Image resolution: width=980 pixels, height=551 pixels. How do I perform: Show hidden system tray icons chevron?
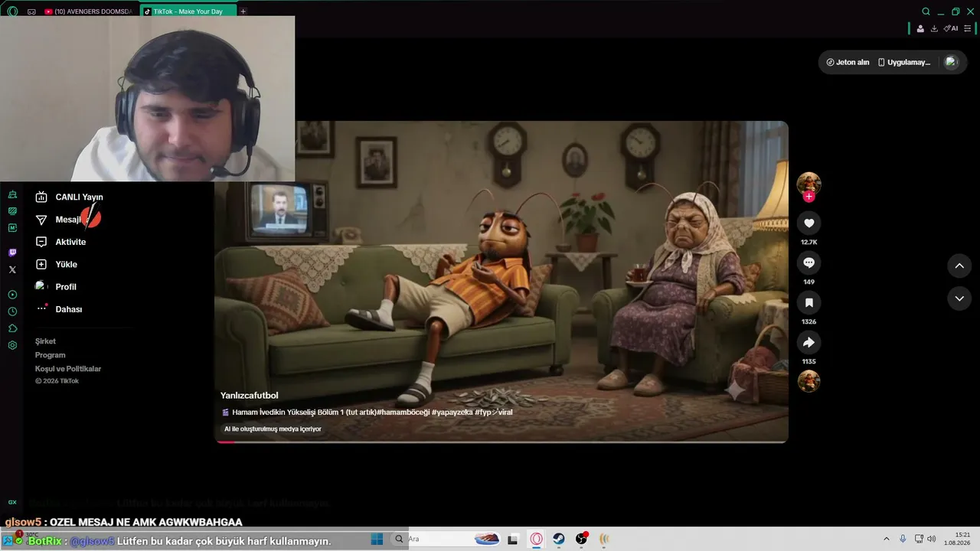[887, 539]
